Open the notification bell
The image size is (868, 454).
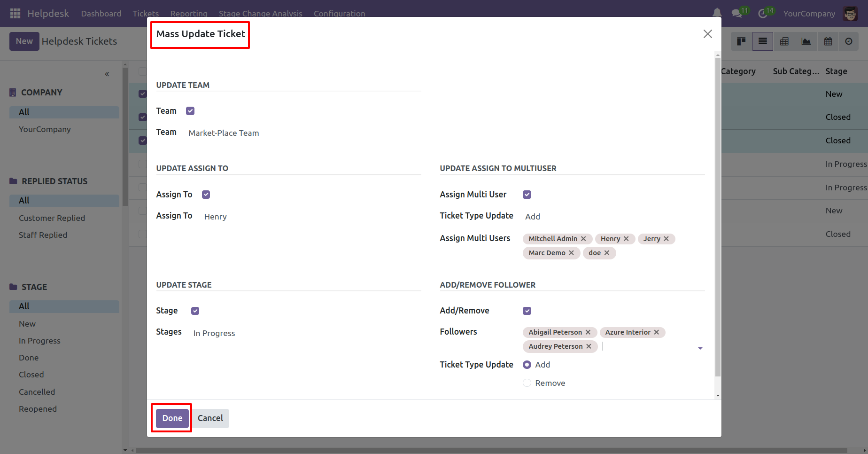717,13
